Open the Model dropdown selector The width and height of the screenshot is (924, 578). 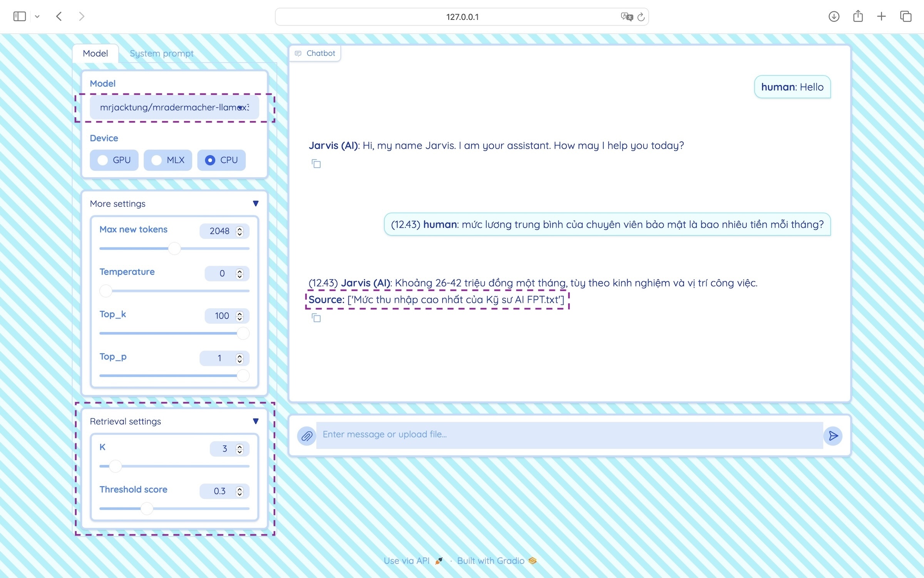(x=174, y=108)
